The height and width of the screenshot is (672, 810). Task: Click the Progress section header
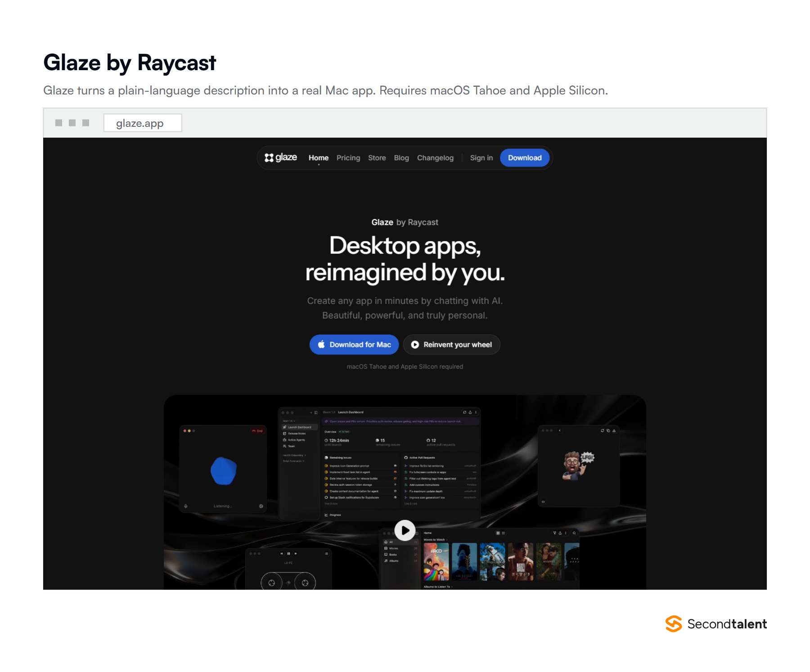[x=333, y=515]
